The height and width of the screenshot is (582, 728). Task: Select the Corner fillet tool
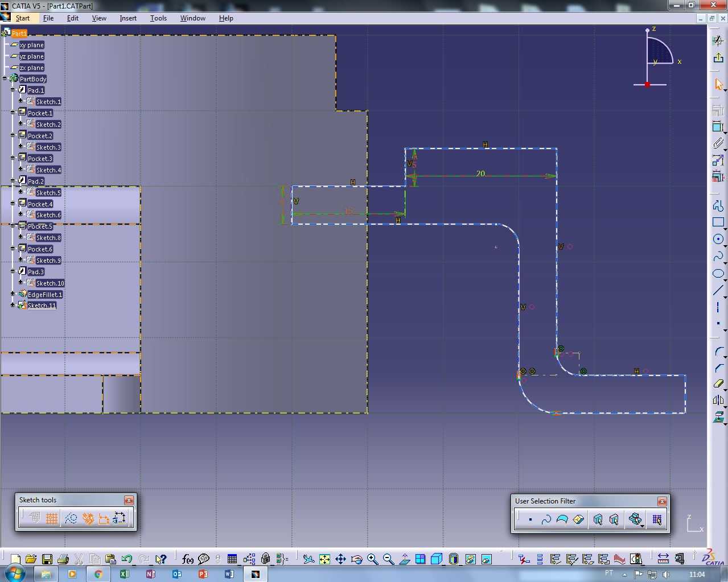coord(718,353)
